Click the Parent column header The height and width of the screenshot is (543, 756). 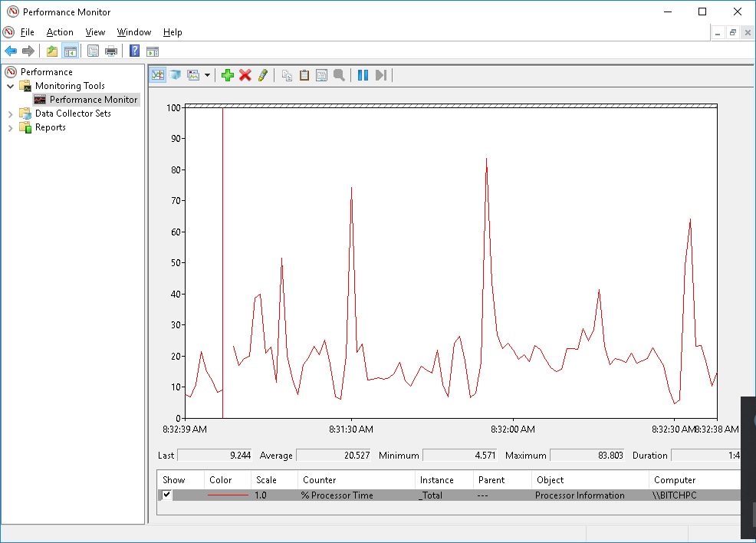coord(502,480)
